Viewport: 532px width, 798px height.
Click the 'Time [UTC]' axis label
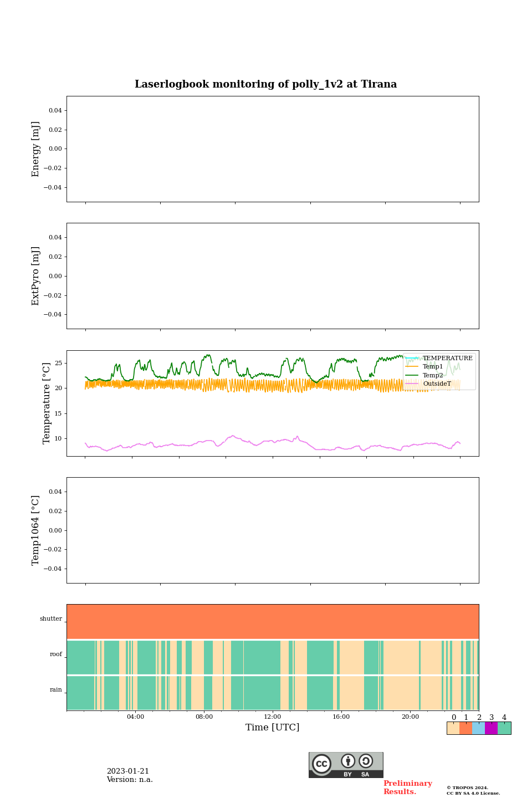tap(273, 728)
